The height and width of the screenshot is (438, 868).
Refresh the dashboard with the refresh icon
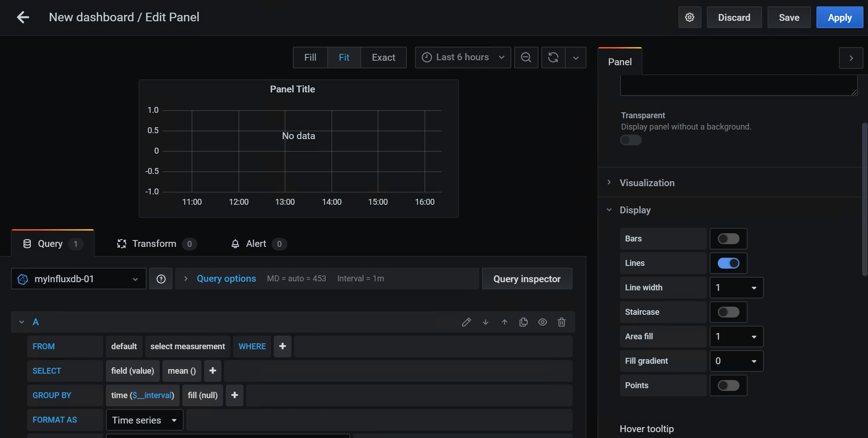(x=553, y=58)
